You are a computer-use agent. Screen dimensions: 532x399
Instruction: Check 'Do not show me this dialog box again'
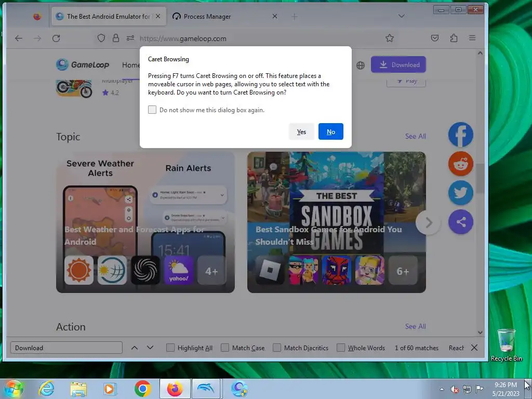[152, 110]
